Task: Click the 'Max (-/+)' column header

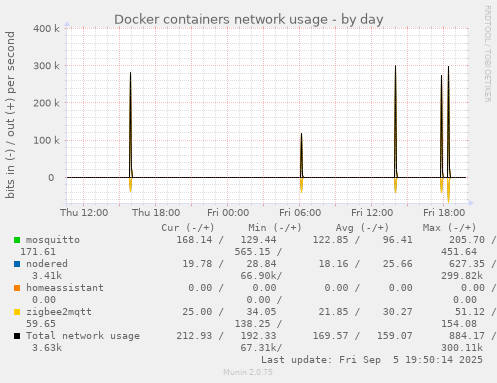Action: (449, 228)
